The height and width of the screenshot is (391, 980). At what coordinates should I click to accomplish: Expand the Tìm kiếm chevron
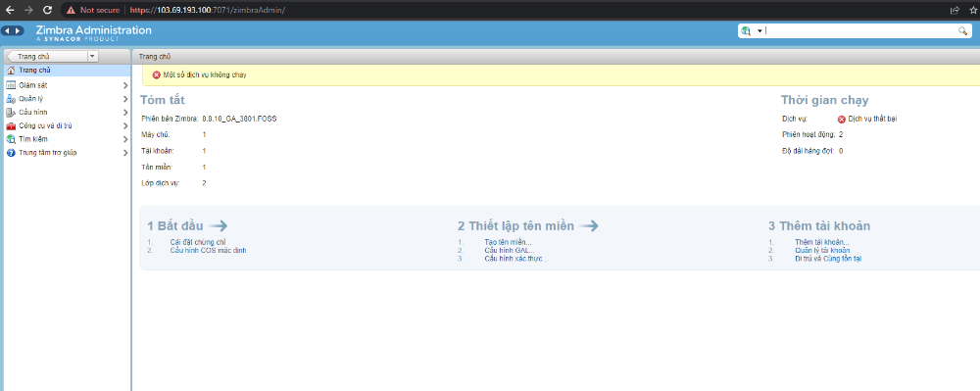[x=125, y=139]
